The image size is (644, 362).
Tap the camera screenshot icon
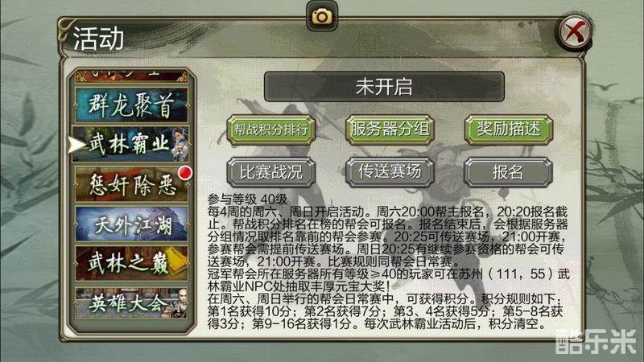click(x=322, y=16)
